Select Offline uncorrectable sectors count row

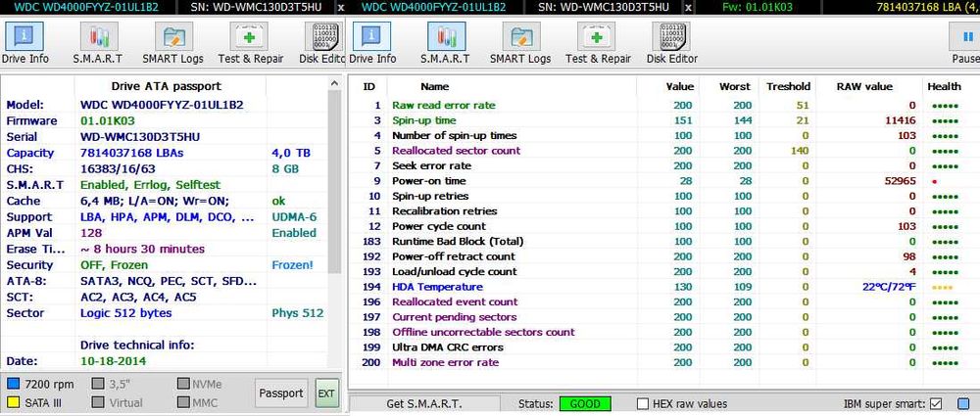[x=663, y=332]
